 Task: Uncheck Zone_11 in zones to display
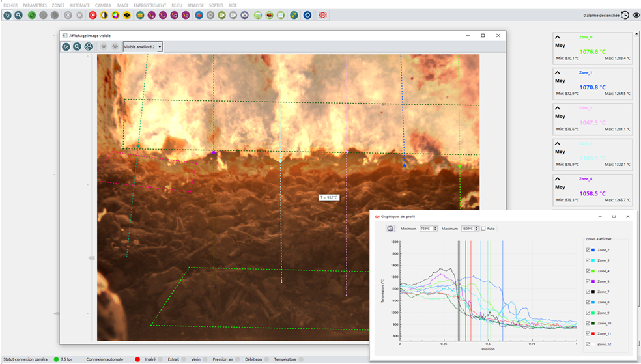point(588,333)
